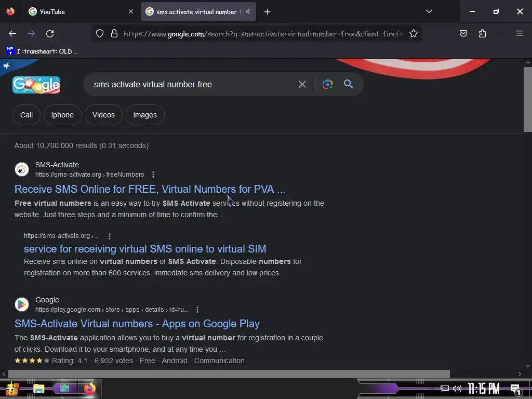Filter results by Call chip
Image resolution: width=532 pixels, height=399 pixels.
26,115
